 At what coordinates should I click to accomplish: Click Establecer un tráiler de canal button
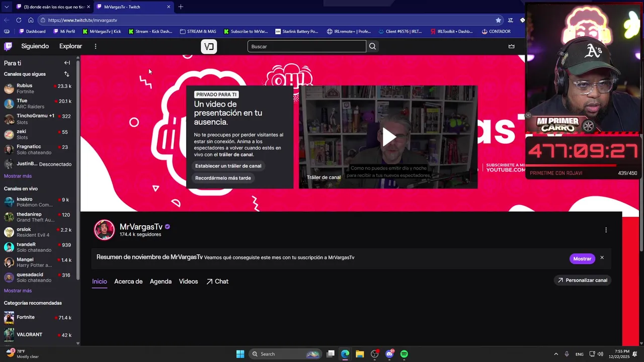[x=228, y=166]
